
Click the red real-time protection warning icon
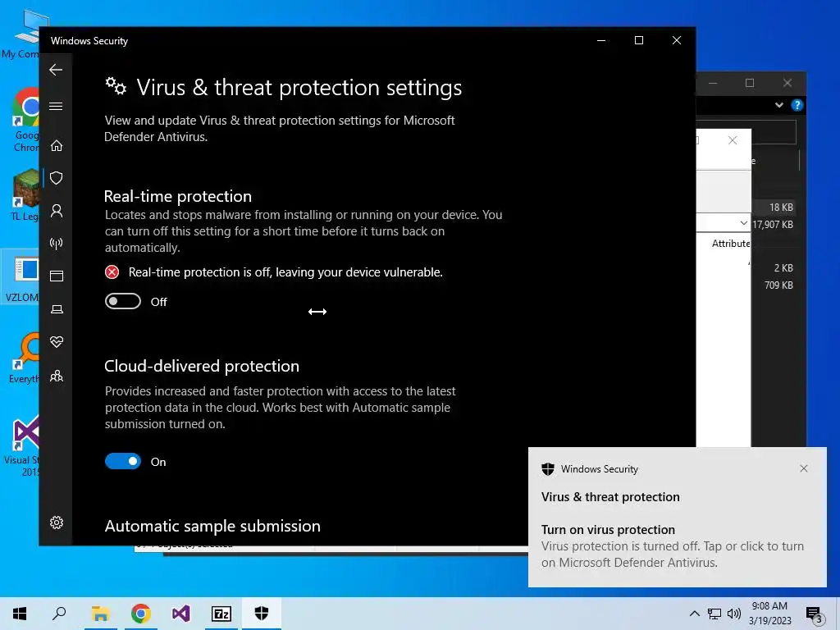coord(112,272)
